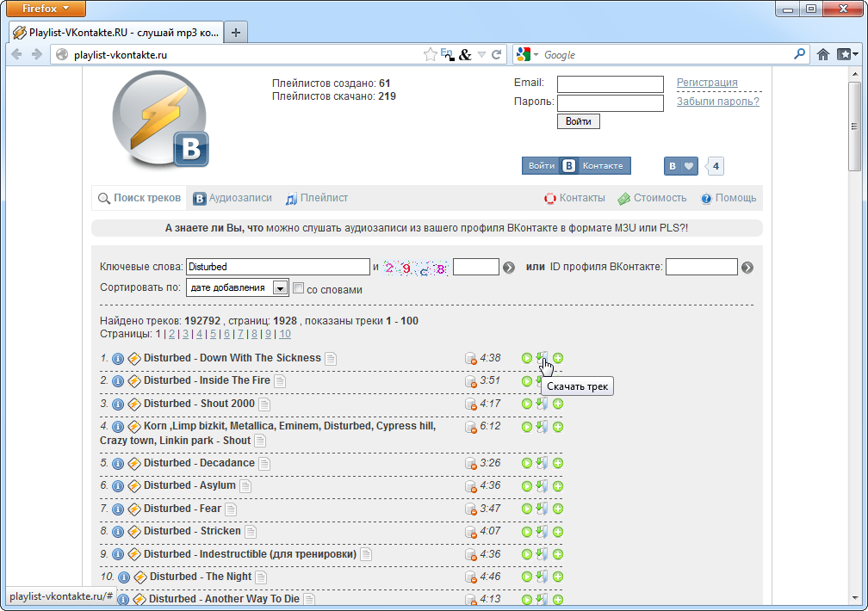Switch to 'Поиск треков' tab
This screenshot has width=868, height=611.
pyautogui.click(x=139, y=198)
